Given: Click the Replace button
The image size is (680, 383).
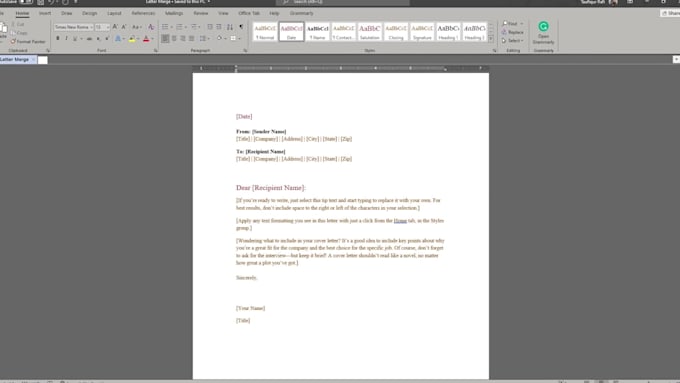Looking at the screenshot, I should coord(513,32).
